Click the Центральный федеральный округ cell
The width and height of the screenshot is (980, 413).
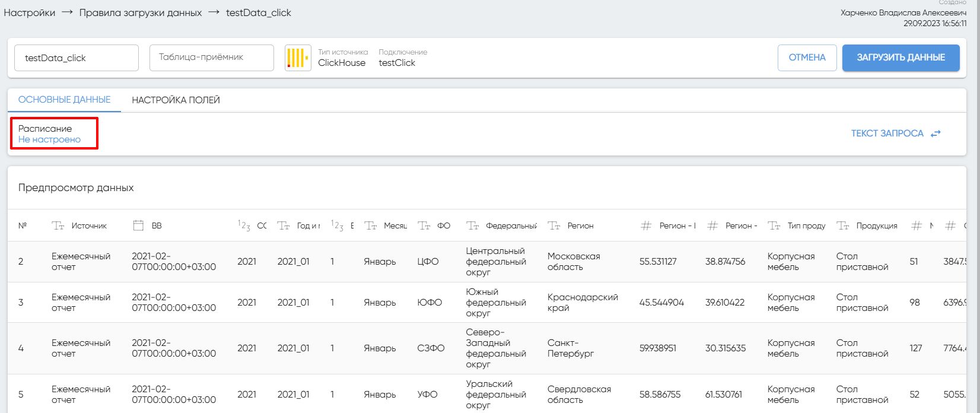(496, 262)
